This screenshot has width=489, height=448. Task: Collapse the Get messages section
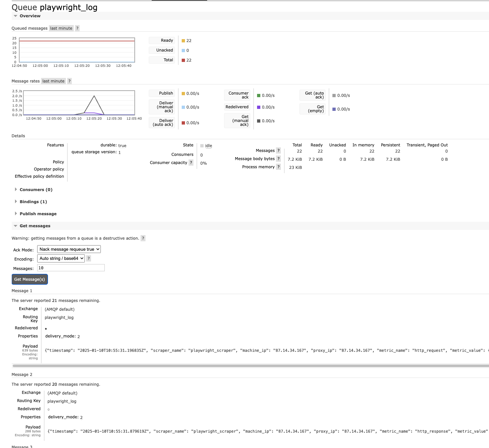pyautogui.click(x=35, y=226)
